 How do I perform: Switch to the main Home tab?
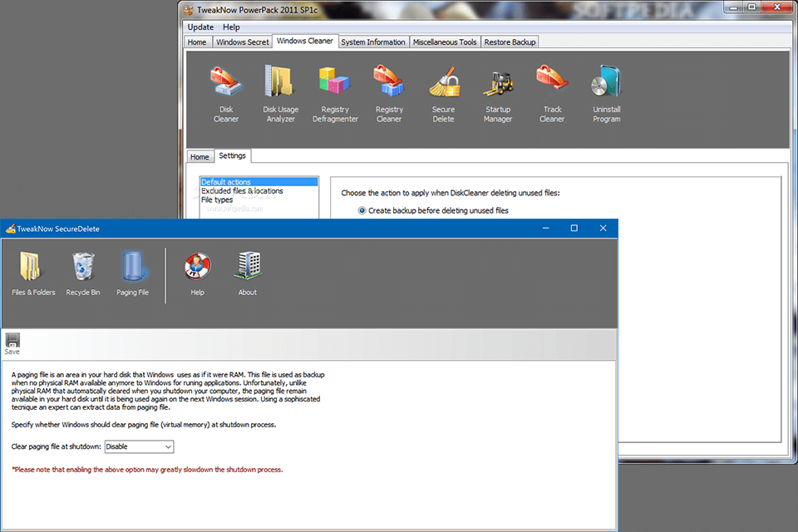[197, 42]
